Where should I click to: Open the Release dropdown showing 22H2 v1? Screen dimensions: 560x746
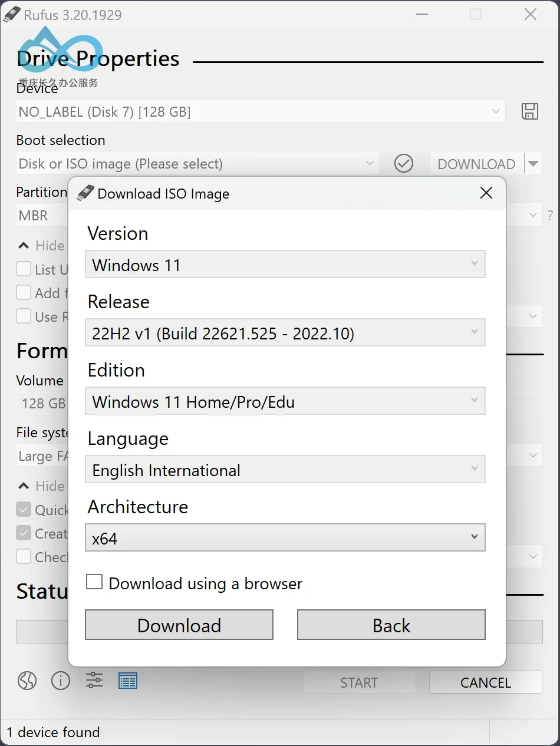click(x=285, y=333)
